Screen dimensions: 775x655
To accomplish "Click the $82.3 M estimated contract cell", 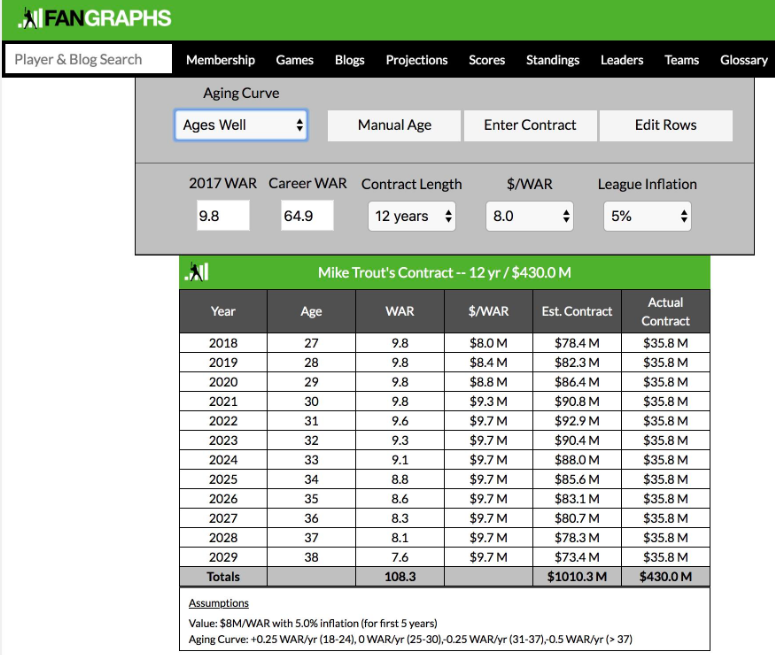I will tap(577, 362).
